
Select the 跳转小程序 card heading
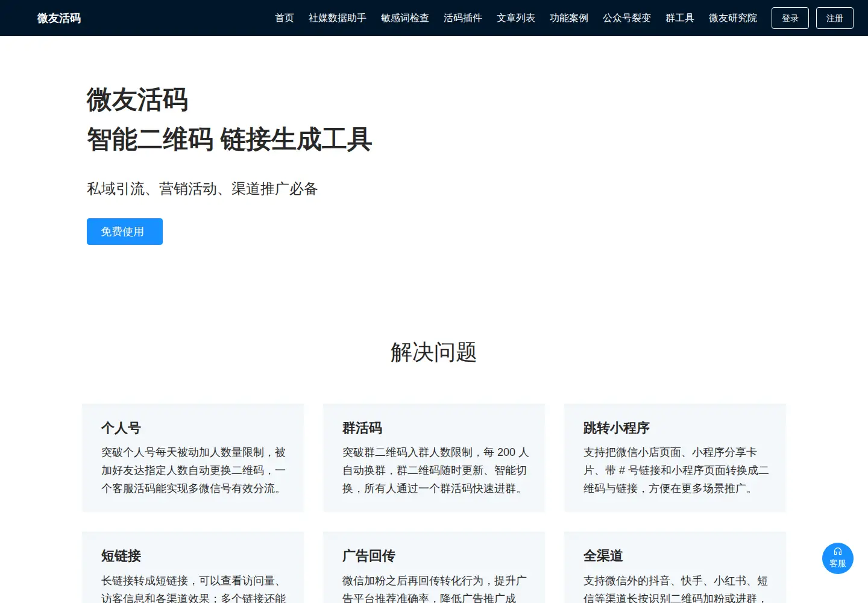617,428
